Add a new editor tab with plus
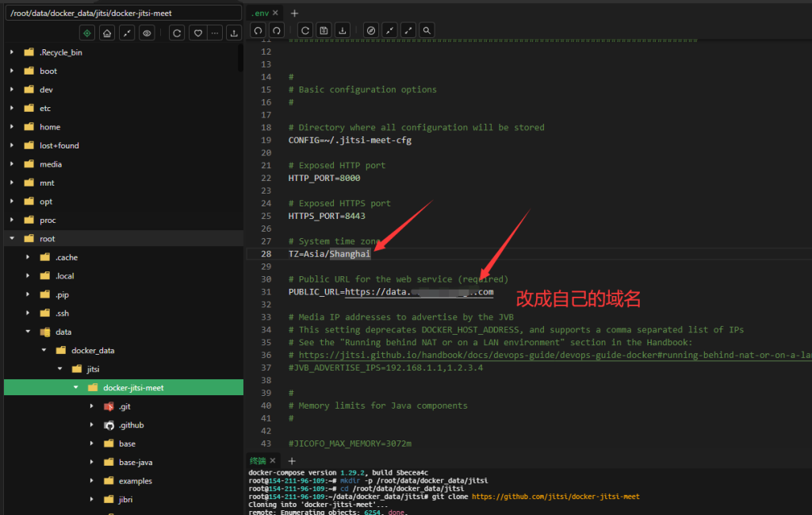Screen dimensions: 812x515 295,13
